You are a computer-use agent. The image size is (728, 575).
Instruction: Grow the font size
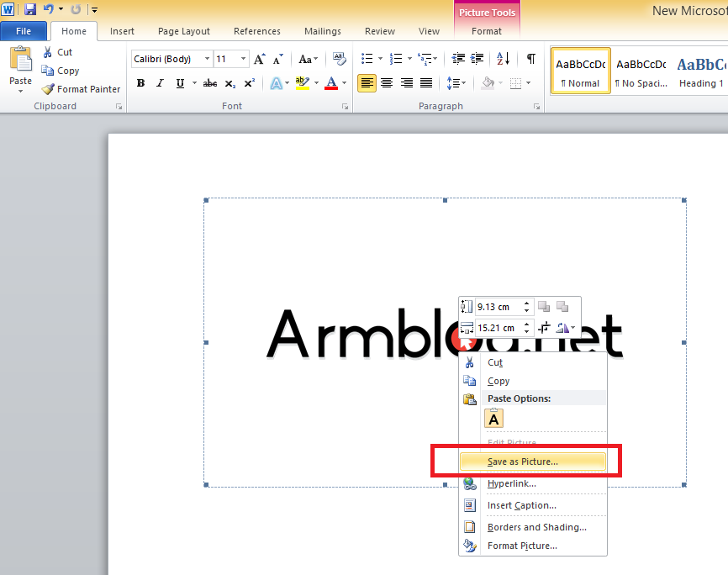click(x=259, y=59)
